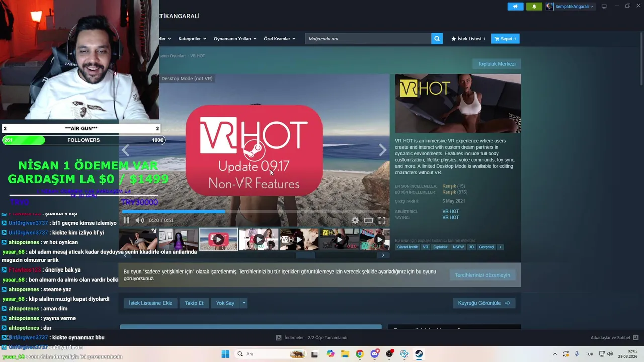Enter fullscreen on trailer video
Viewport: 644px width, 362px height.
click(382, 220)
